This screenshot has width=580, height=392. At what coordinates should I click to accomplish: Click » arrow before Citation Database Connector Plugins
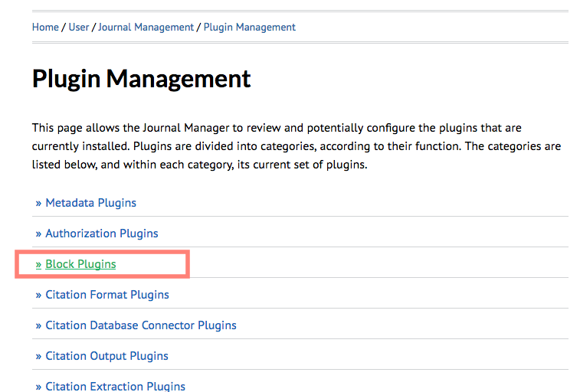(38, 325)
